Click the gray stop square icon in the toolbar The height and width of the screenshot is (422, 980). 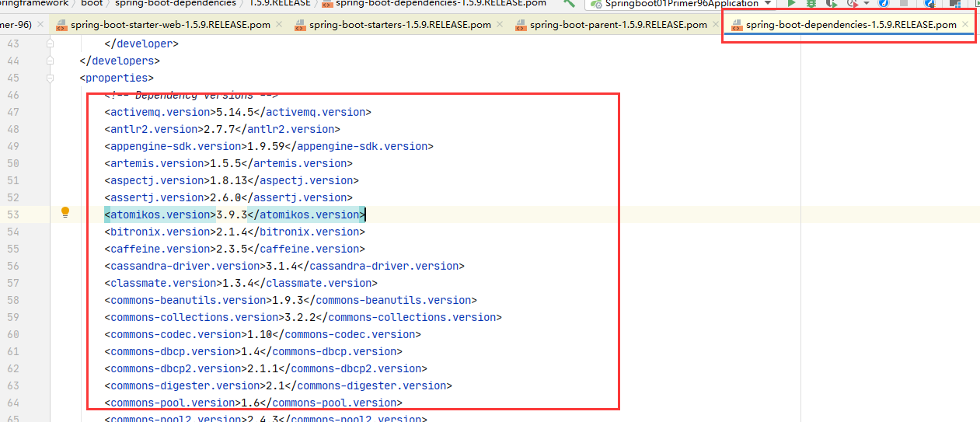tap(903, 3)
